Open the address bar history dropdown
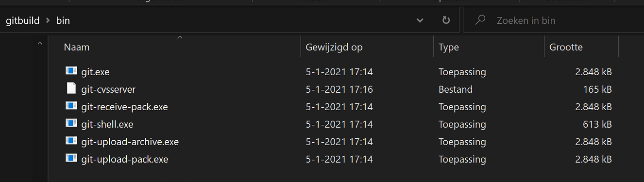 pyautogui.click(x=420, y=20)
